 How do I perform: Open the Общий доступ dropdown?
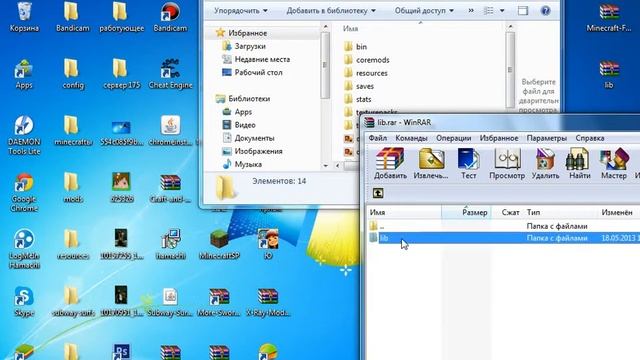click(424, 11)
